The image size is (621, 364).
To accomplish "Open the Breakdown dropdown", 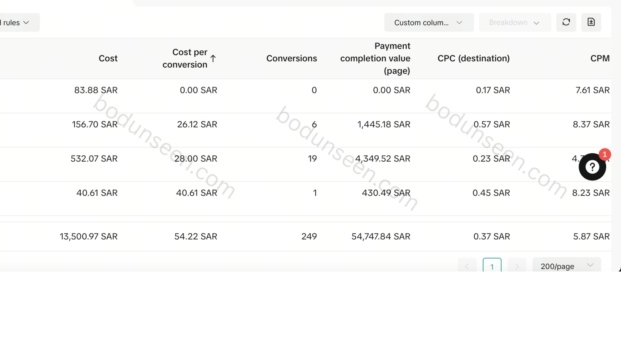I will point(514,22).
